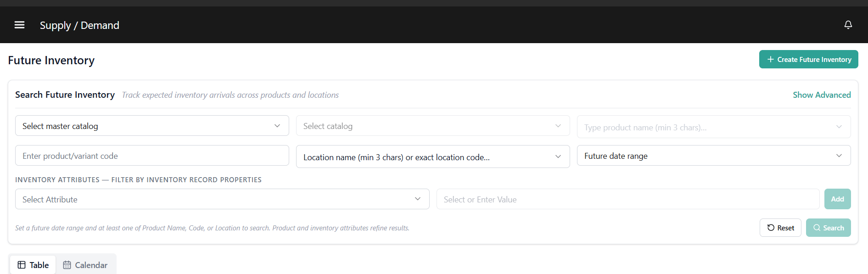The image size is (868, 274).
Task: Click the Reset button
Action: [780, 228]
